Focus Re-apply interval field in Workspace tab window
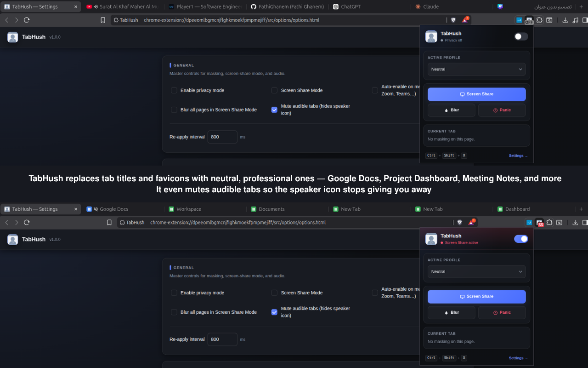588x368 pixels. click(x=222, y=339)
